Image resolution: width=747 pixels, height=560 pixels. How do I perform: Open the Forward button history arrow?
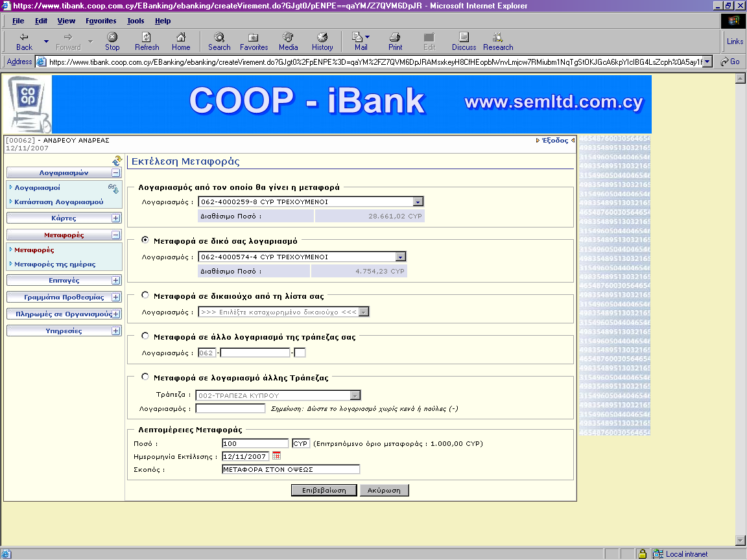[91, 41]
